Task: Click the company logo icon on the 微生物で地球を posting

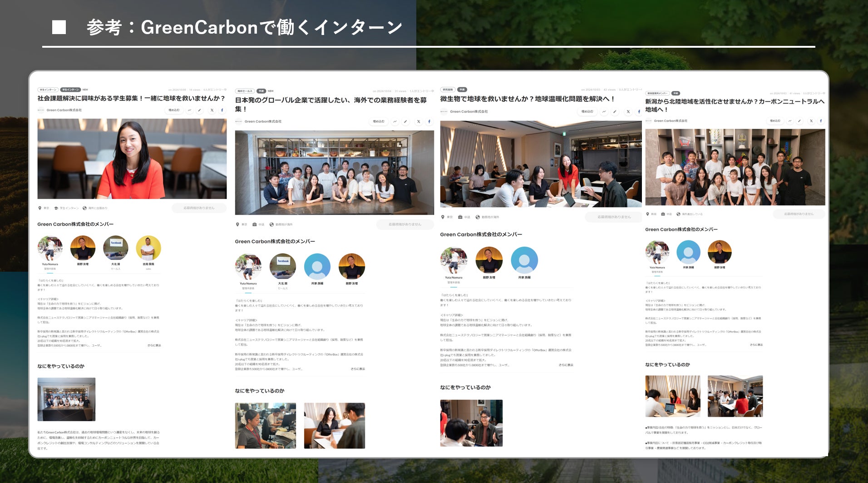Action: tap(444, 111)
